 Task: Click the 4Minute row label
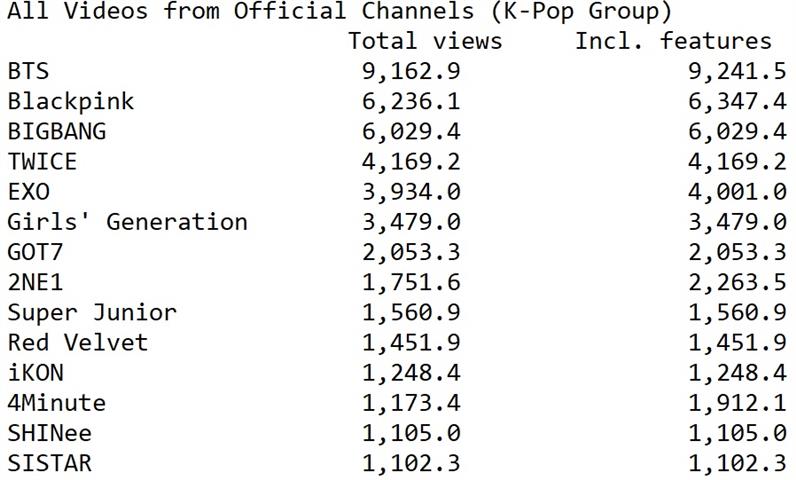pyautogui.click(x=56, y=403)
